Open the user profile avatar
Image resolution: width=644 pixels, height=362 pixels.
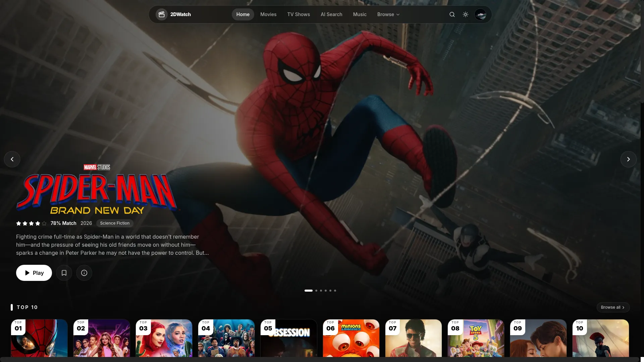480,14
